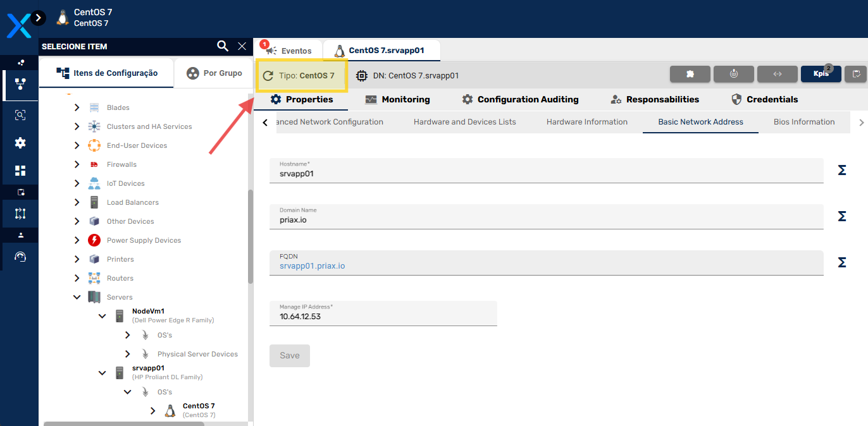Viewport: 868px width, 426px height.
Task: Click the puzzle piece plugin button
Action: click(690, 74)
